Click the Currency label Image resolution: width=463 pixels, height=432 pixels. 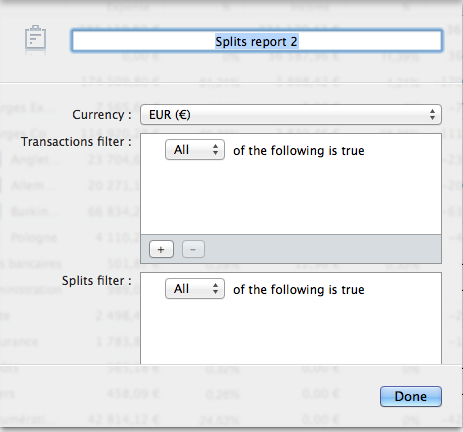click(102, 115)
